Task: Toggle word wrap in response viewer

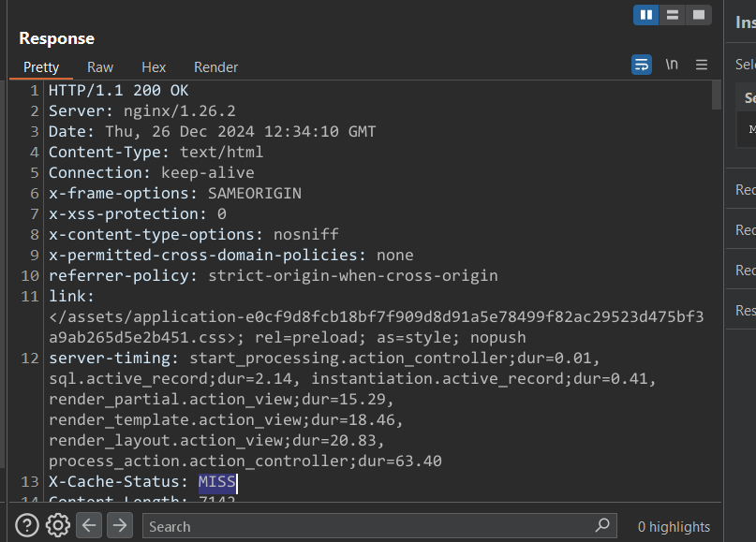Action: 642,65
